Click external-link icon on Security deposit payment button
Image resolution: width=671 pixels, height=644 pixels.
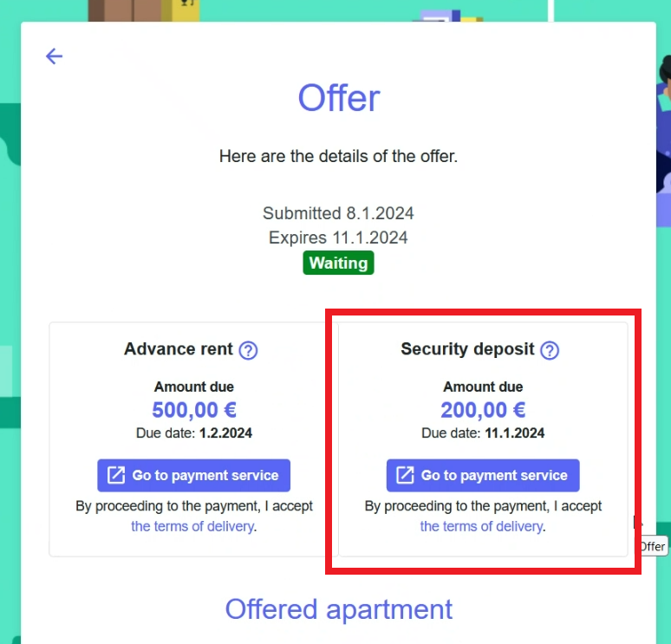[x=405, y=475]
